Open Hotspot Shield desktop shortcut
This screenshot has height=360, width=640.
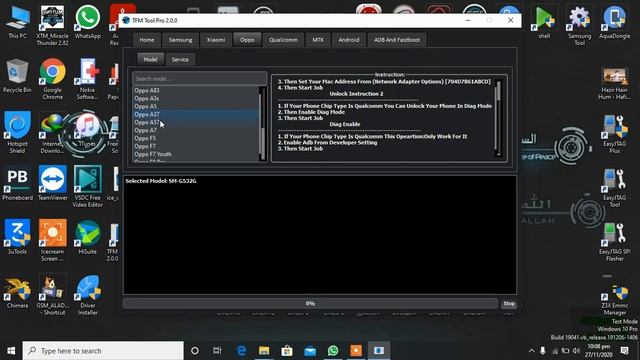tap(17, 133)
